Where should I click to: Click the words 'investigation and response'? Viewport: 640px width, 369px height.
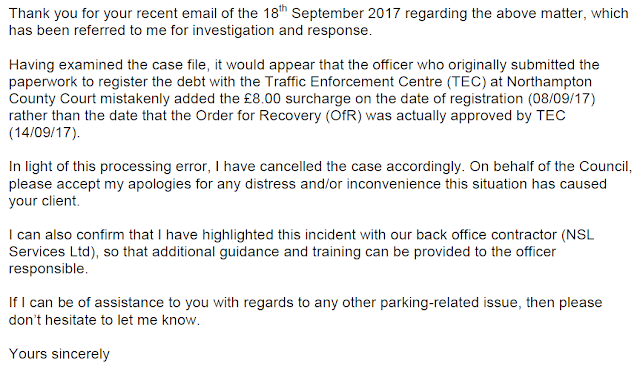pyautogui.click(x=280, y=31)
